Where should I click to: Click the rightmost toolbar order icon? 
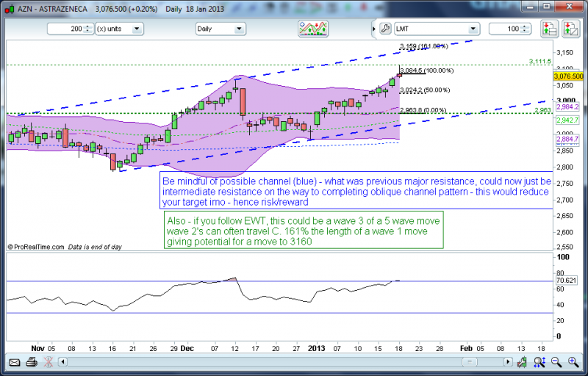570,29
